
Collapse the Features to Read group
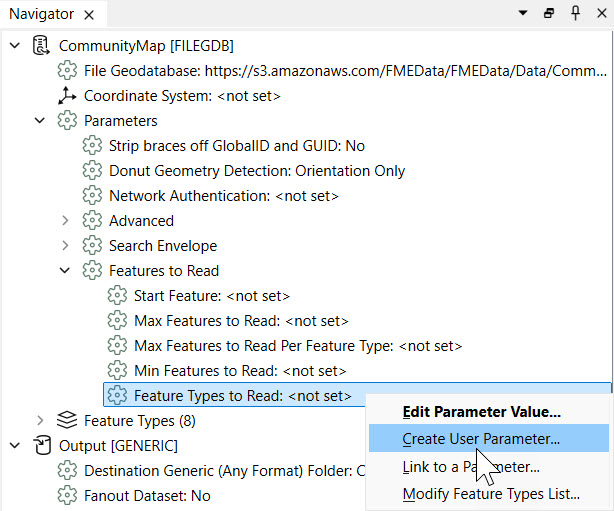click(x=66, y=271)
